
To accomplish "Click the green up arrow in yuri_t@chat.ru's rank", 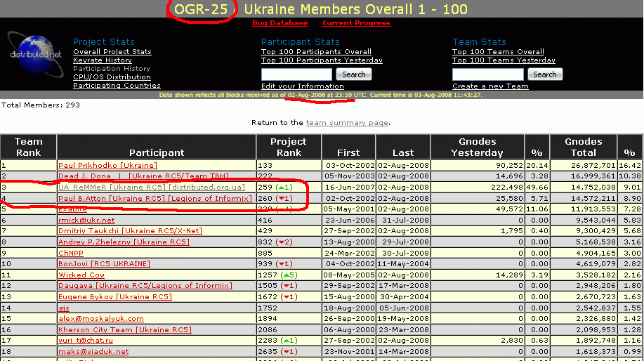I will coord(287,341).
